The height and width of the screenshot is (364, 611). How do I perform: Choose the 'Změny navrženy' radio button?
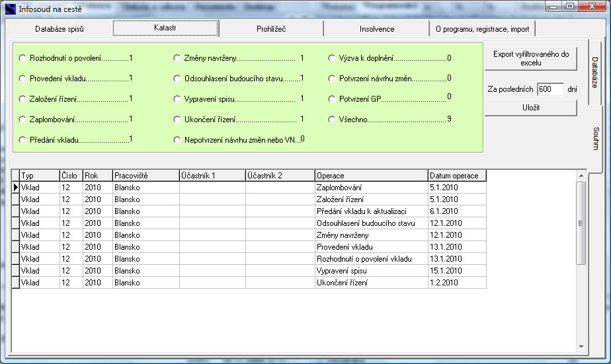click(x=177, y=58)
